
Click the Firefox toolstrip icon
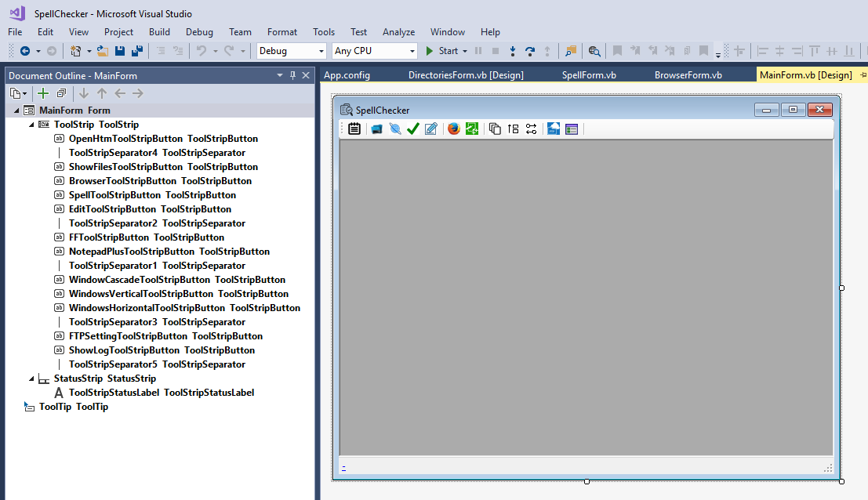pos(454,129)
